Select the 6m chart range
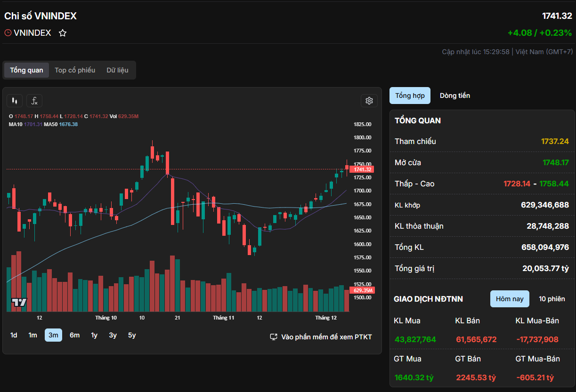Viewport: 576px width, 392px height. pos(74,335)
